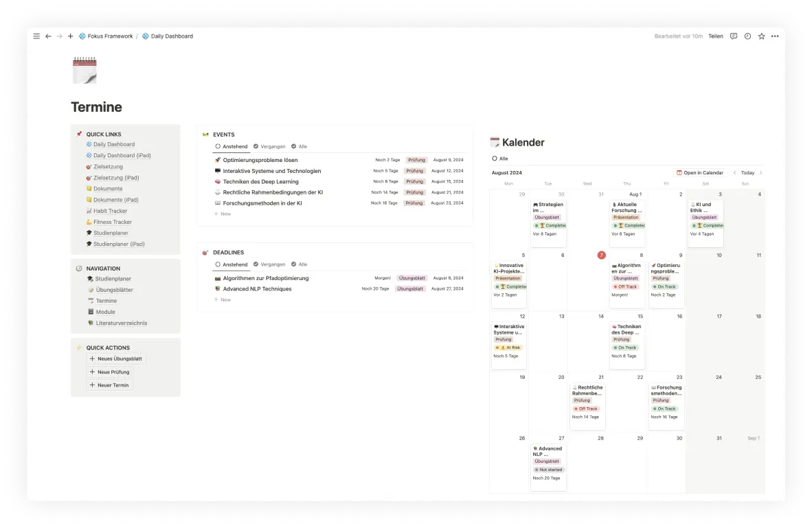Go to the previous calendar month
812x528 pixels.
734,173
